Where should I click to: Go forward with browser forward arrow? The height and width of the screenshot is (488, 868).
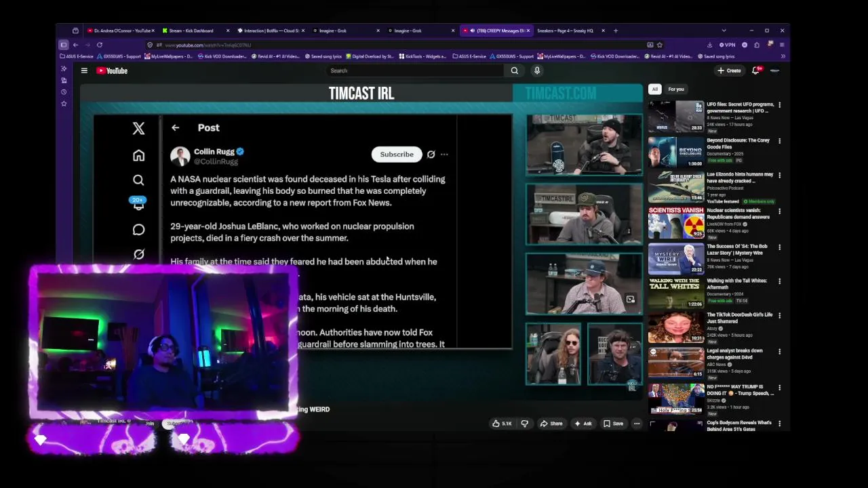point(87,45)
